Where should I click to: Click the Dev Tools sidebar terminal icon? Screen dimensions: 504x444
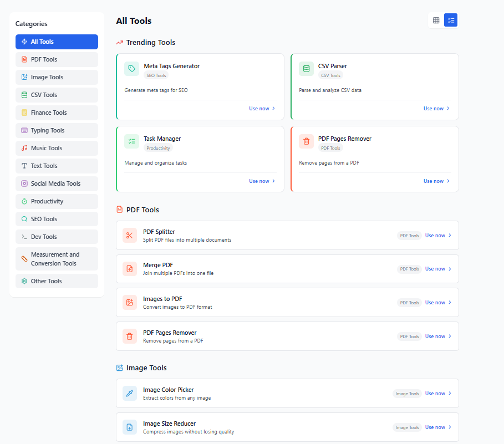coord(24,237)
